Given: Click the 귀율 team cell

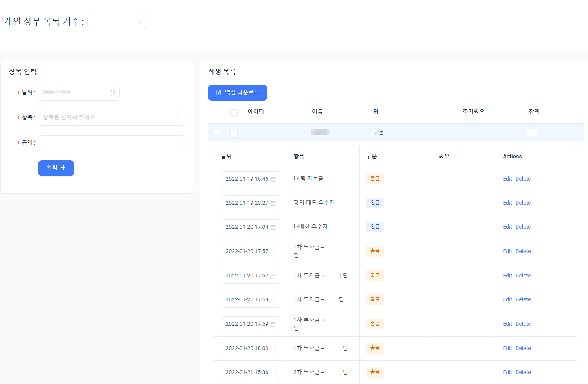Looking at the screenshot, I should (379, 132).
